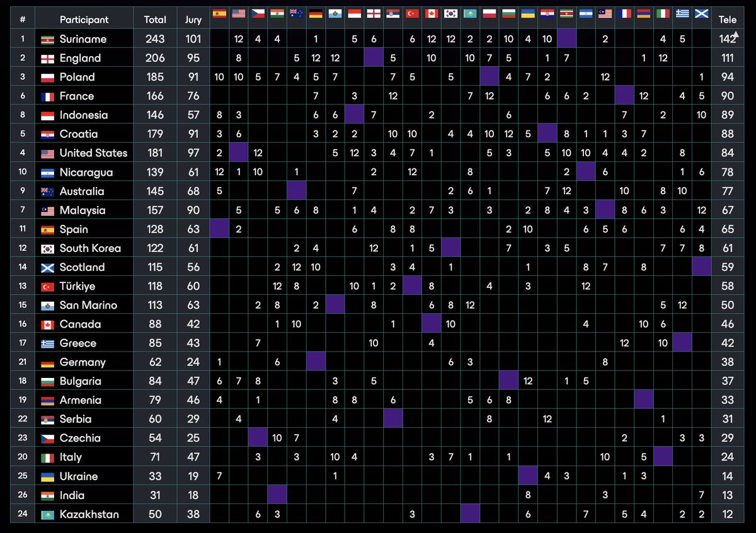Screen dimensions: 756x533
Task: Select Nicaragua's 12 points from Spain
Action: click(219, 172)
